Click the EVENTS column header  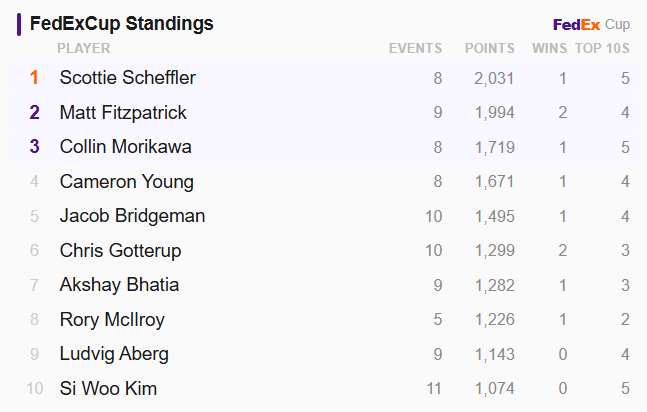click(416, 48)
